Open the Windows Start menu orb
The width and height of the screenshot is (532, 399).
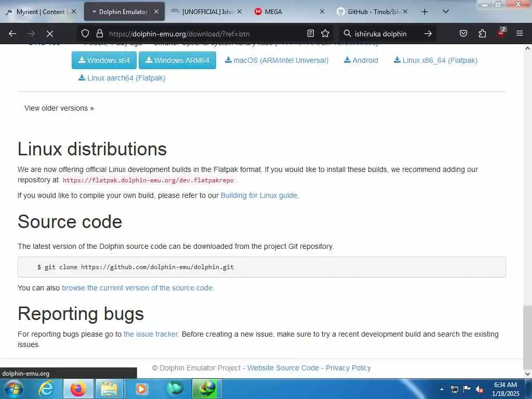tap(14, 389)
